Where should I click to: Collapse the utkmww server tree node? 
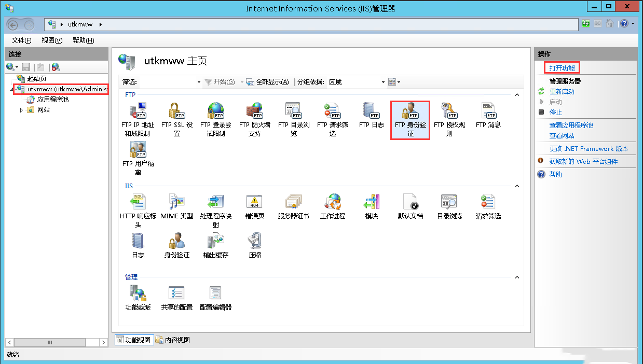[12, 90]
